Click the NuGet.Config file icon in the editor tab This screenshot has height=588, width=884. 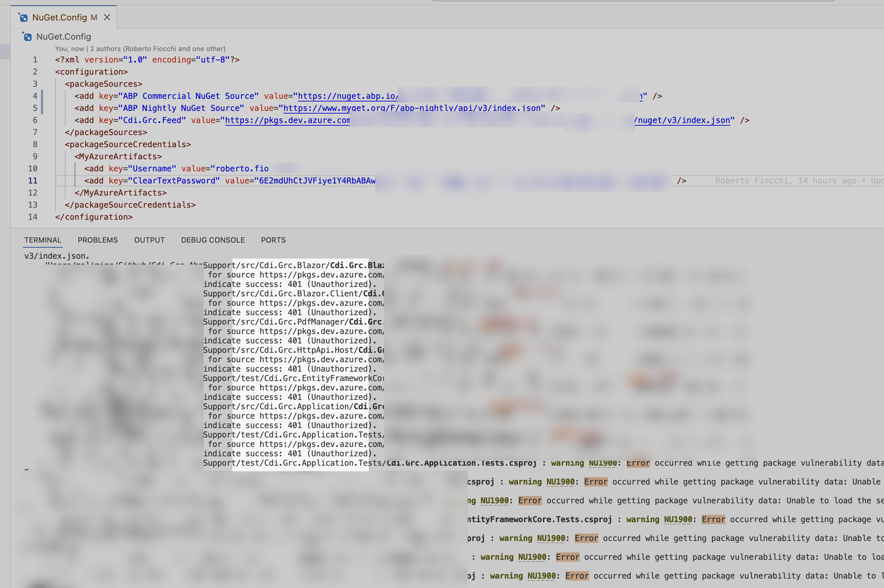point(23,17)
